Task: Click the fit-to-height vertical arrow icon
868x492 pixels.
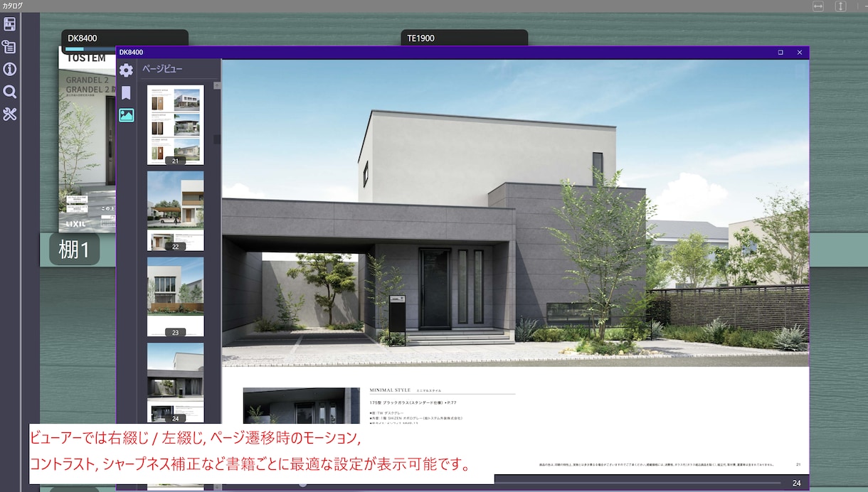Action: [840, 6]
